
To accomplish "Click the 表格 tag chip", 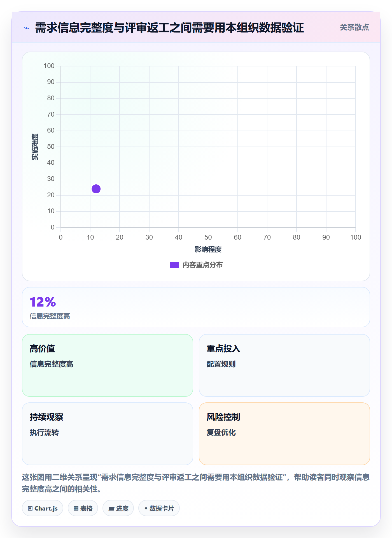I will click(83, 508).
